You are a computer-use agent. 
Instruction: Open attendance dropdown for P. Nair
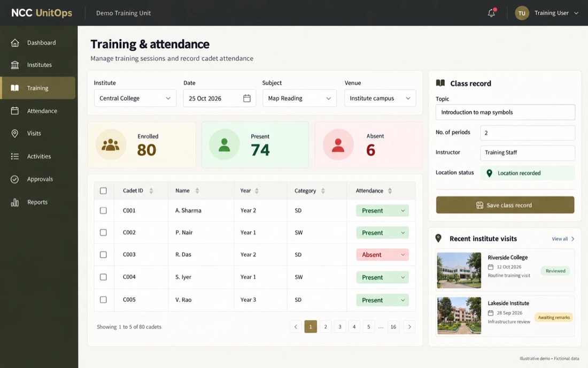382,233
